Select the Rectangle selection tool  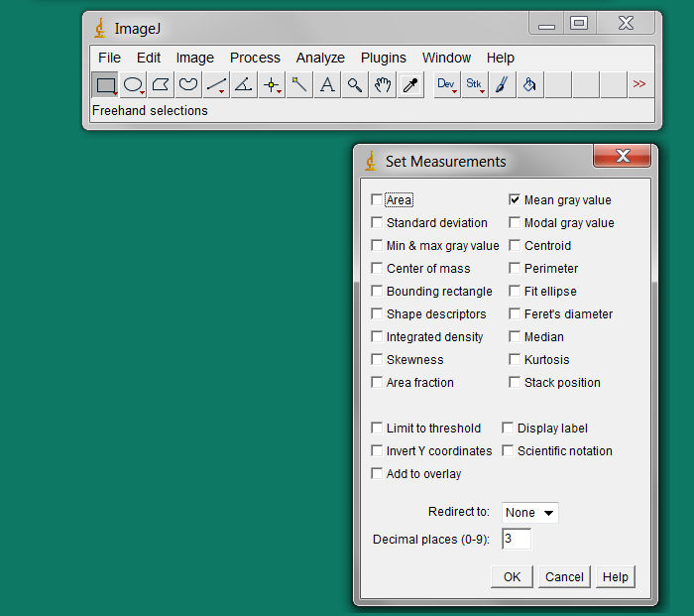(x=105, y=84)
